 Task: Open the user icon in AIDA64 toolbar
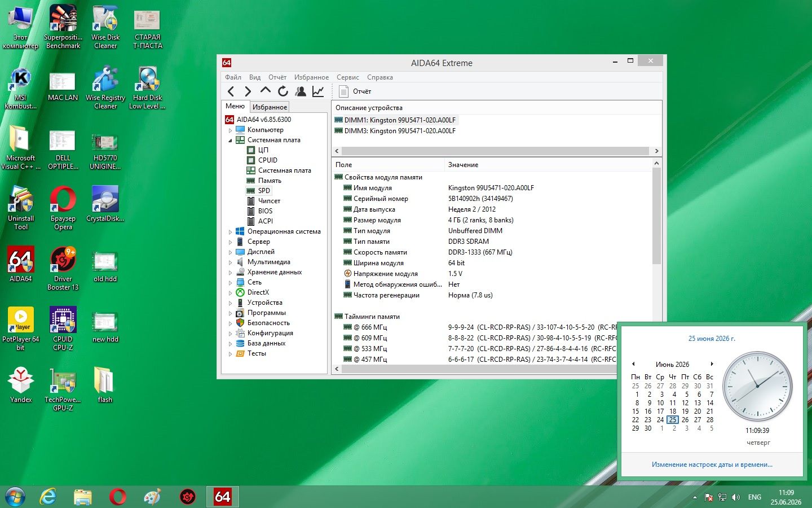coord(301,91)
